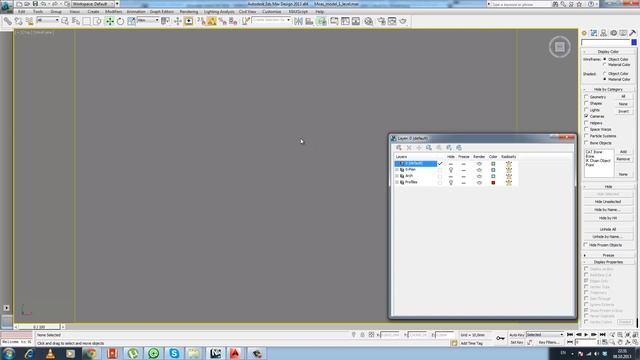Switch to the Modify command panel tab
The width and height of the screenshot is (640, 360).
(594, 33)
